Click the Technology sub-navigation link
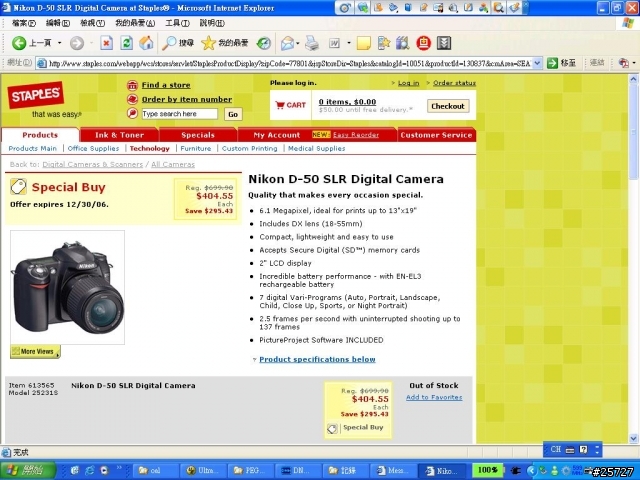 point(149,148)
